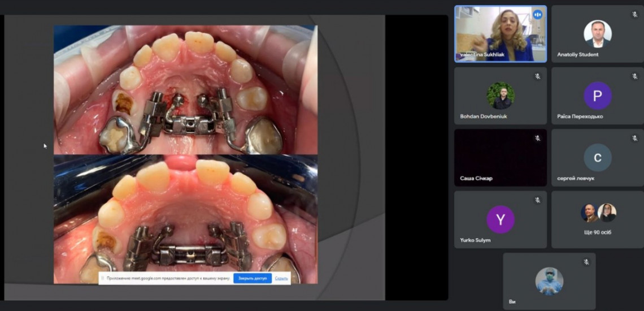
Task: Click the name label Yurko Sulym
Action: point(475,240)
